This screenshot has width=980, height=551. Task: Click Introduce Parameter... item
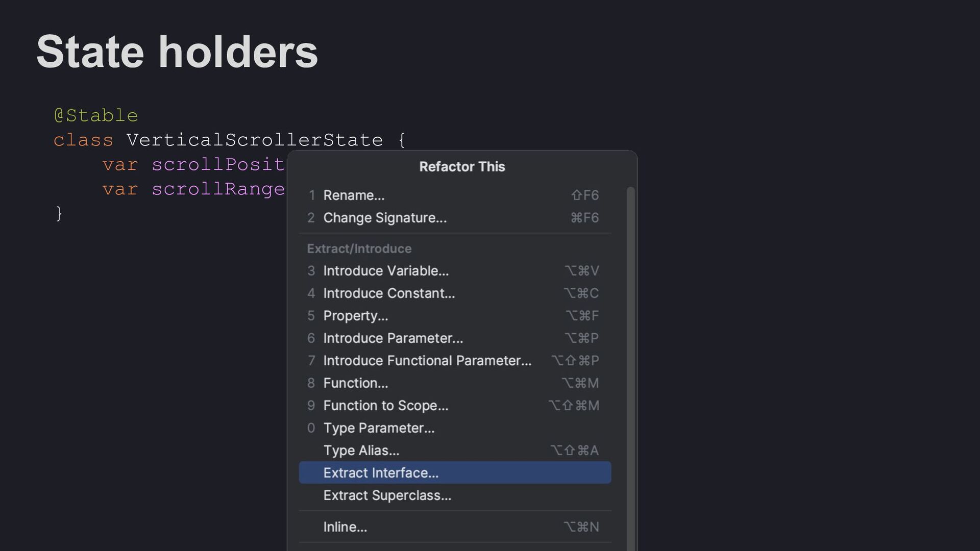point(393,338)
